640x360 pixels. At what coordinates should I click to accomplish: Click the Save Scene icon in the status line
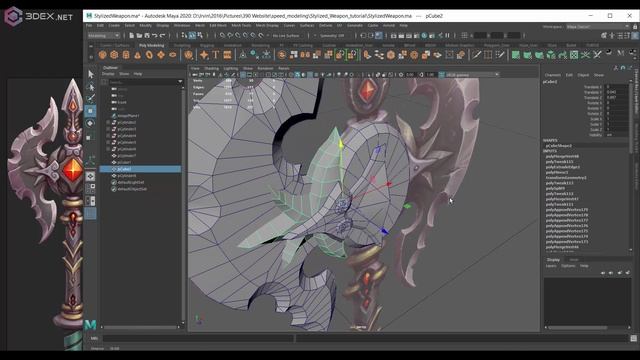pos(147,36)
